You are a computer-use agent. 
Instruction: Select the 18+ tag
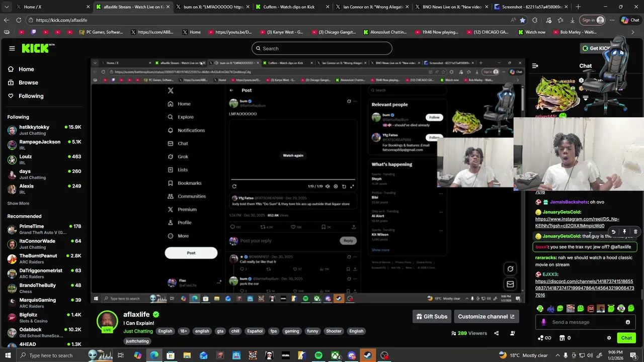coord(184,331)
